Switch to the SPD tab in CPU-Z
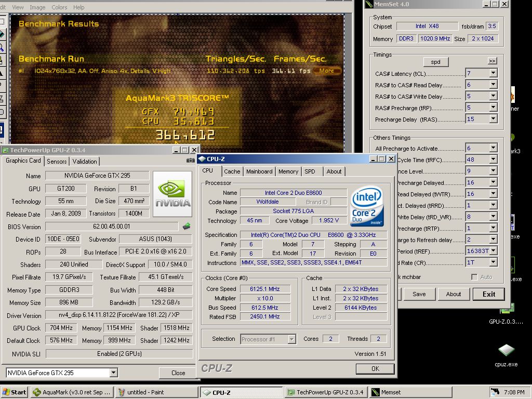Image resolution: width=532 pixels, height=399 pixels. click(310, 171)
